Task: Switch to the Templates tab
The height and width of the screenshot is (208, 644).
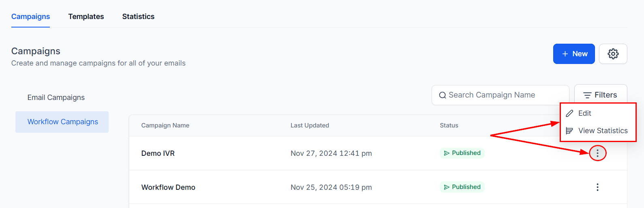Action: point(86,17)
